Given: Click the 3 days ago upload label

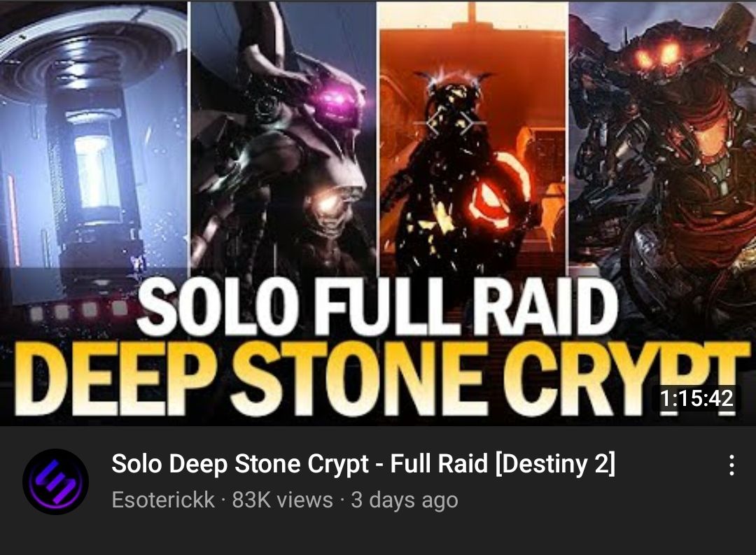Looking at the screenshot, I should pos(405,500).
